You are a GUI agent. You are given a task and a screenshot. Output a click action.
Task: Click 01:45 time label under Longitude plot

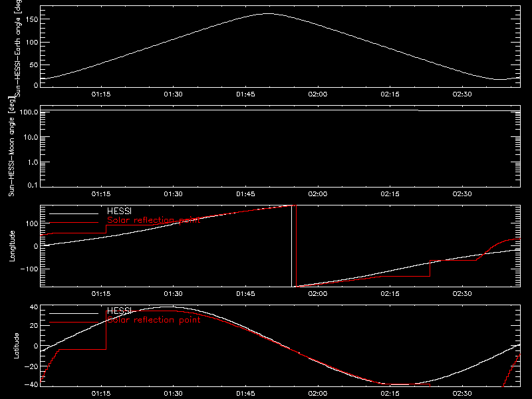point(245,294)
